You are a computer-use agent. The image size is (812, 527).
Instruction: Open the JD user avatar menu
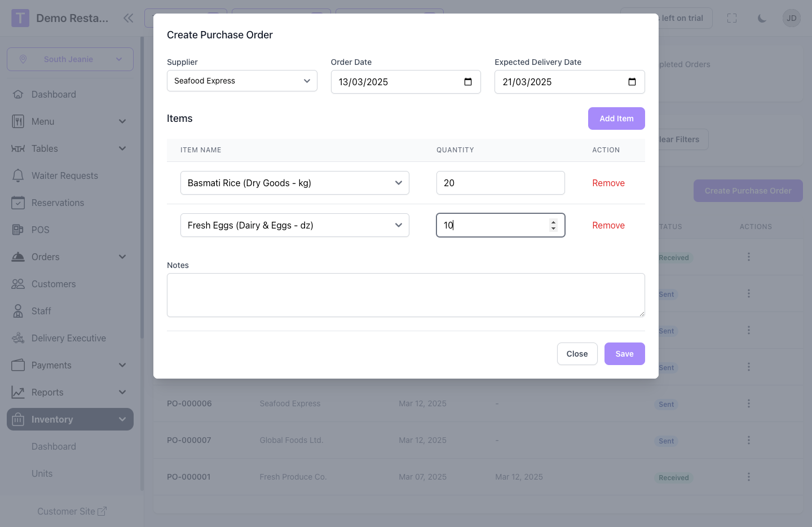(792, 18)
